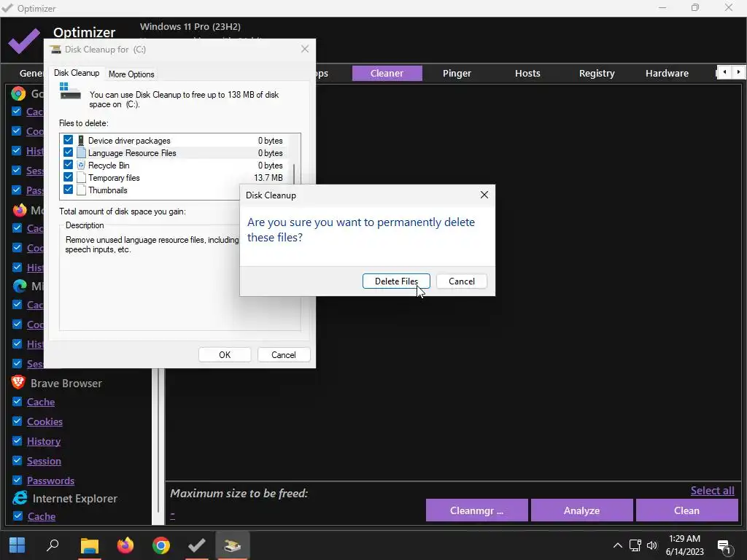Click the Microsoft Edge icon in cleaner list
Viewport: 747px width, 560px height.
(20, 286)
